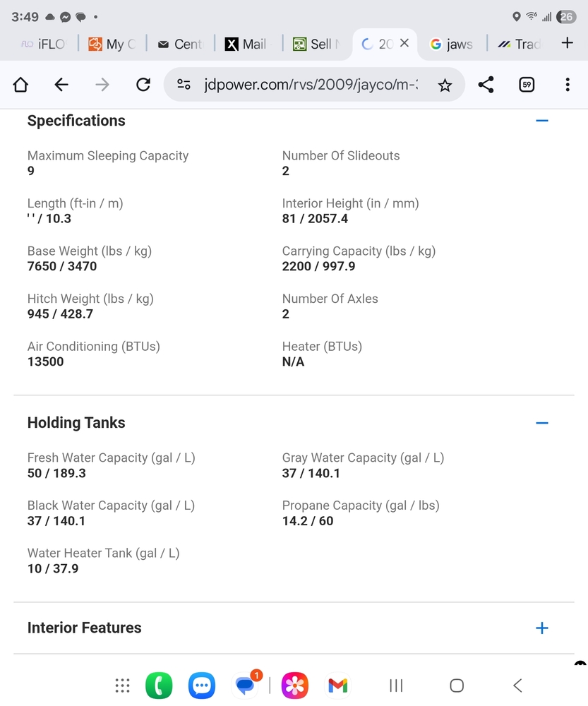The width and height of the screenshot is (588, 706).
Task: Open the app drawer grid icon
Action: 122,685
